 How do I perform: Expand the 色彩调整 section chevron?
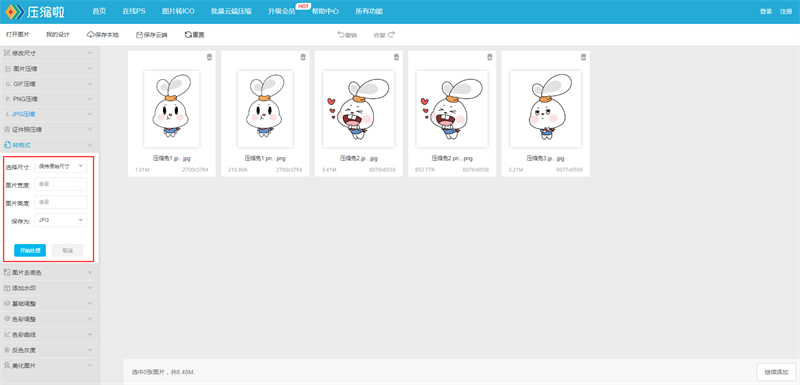click(x=90, y=319)
